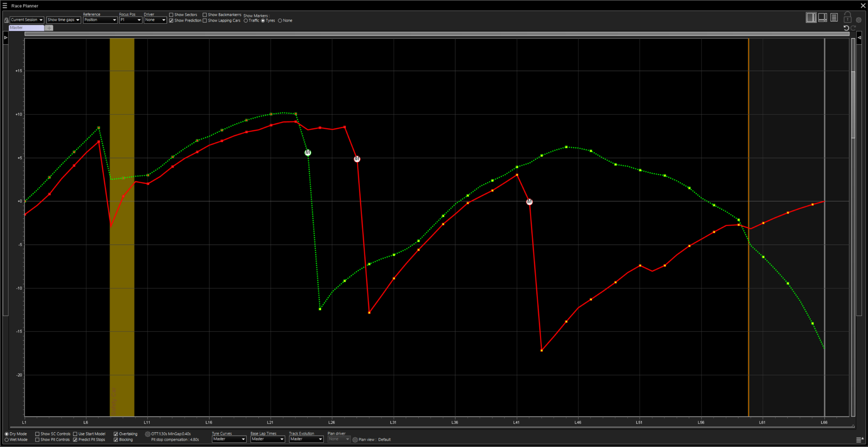Open the hamburger menu beside Race Planner
Screen dimensions: 868x447
coord(5,6)
